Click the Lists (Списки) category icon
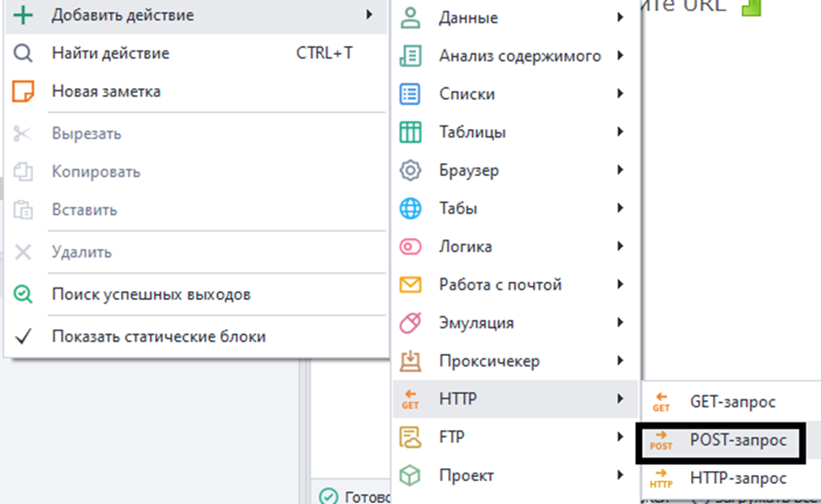 coord(409,94)
